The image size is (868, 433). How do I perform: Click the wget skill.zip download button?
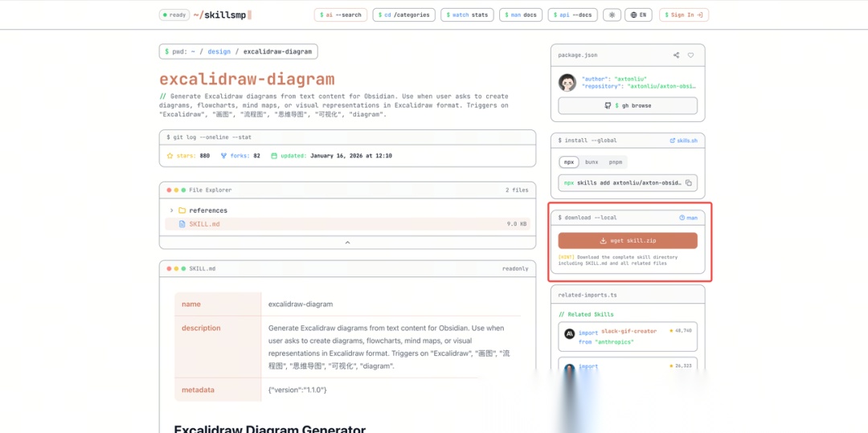click(x=628, y=240)
